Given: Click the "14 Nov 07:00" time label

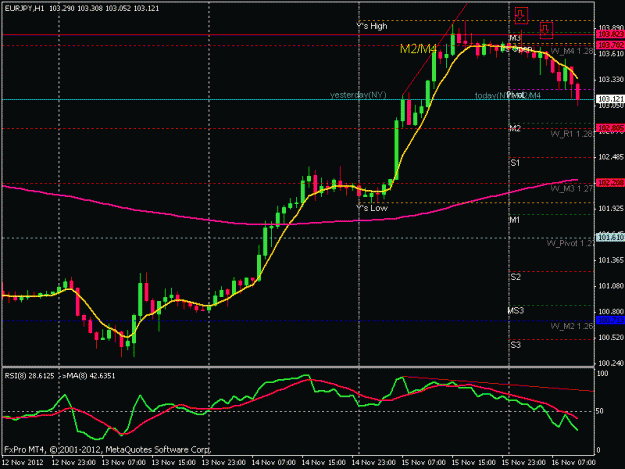Looking at the screenshot, I should click(x=274, y=463).
